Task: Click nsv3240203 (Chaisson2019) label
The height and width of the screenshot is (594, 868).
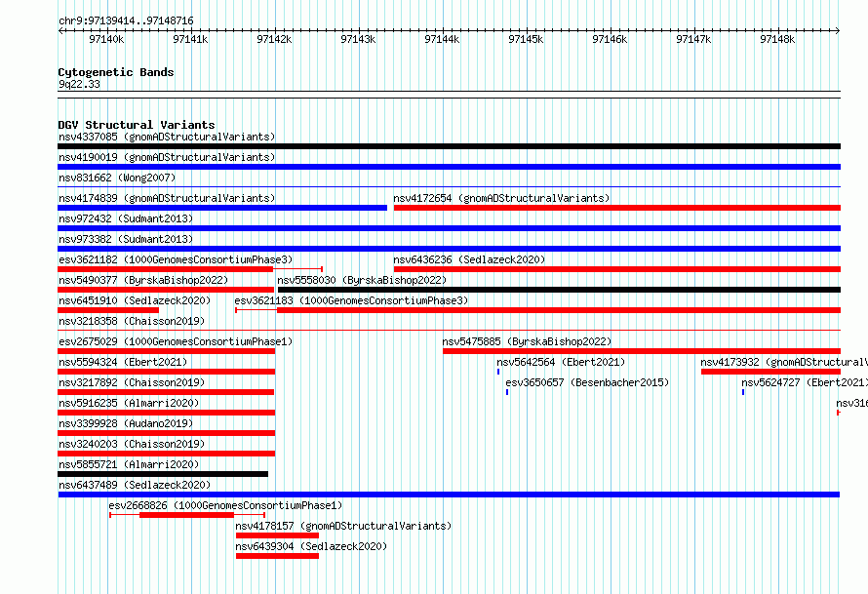Action: pos(132,444)
